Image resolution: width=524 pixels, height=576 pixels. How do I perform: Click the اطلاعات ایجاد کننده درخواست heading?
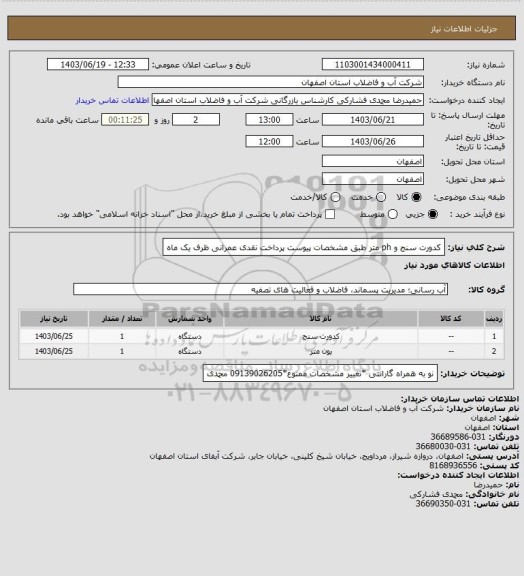tap(458, 475)
